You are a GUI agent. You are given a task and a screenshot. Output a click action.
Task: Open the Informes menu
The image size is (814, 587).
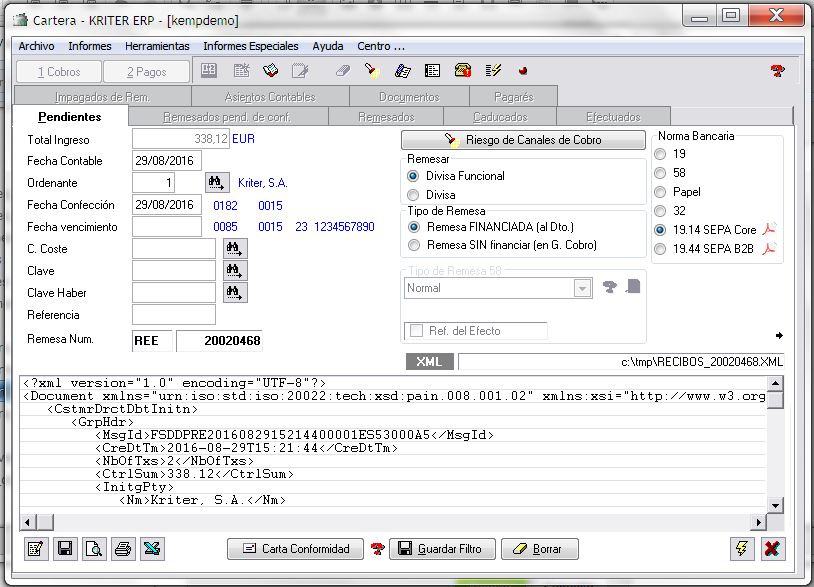click(x=90, y=46)
